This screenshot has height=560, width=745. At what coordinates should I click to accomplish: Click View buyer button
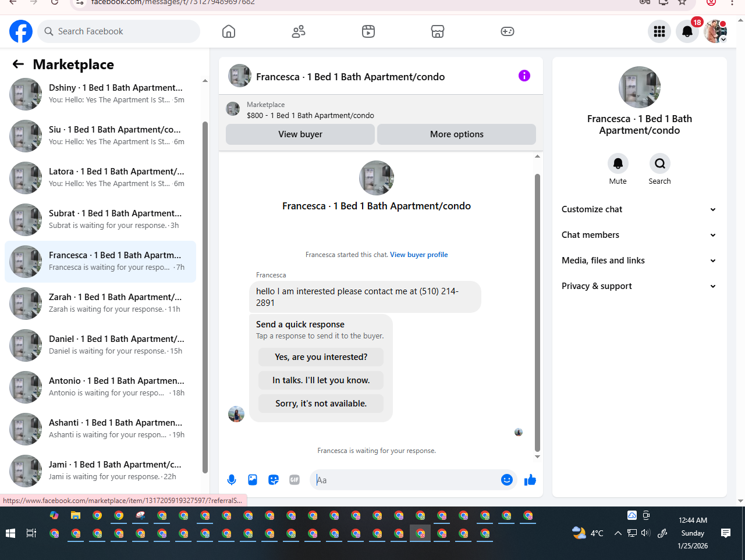(300, 134)
